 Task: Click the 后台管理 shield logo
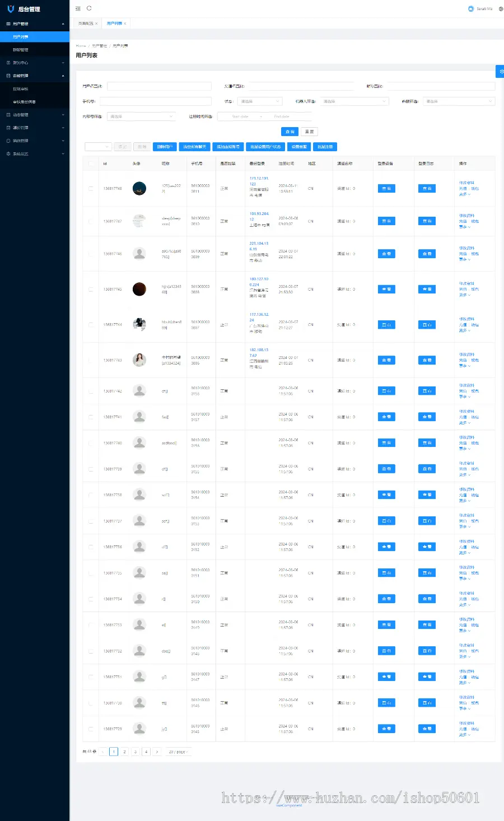pos(10,9)
